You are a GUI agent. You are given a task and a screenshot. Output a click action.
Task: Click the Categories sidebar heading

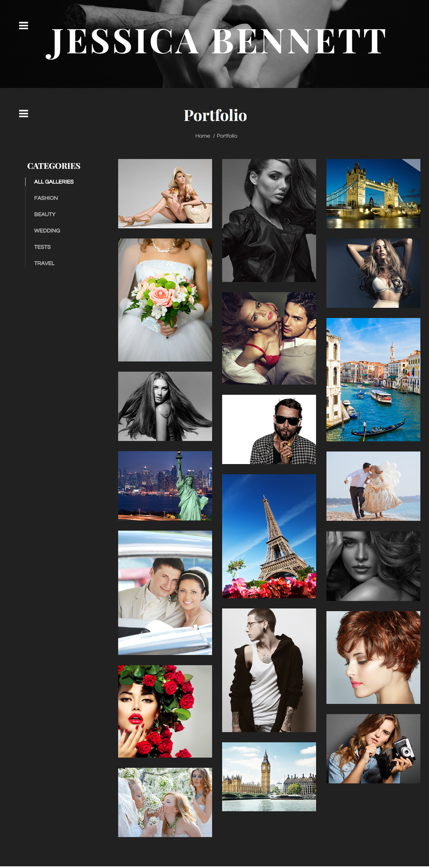click(x=54, y=166)
